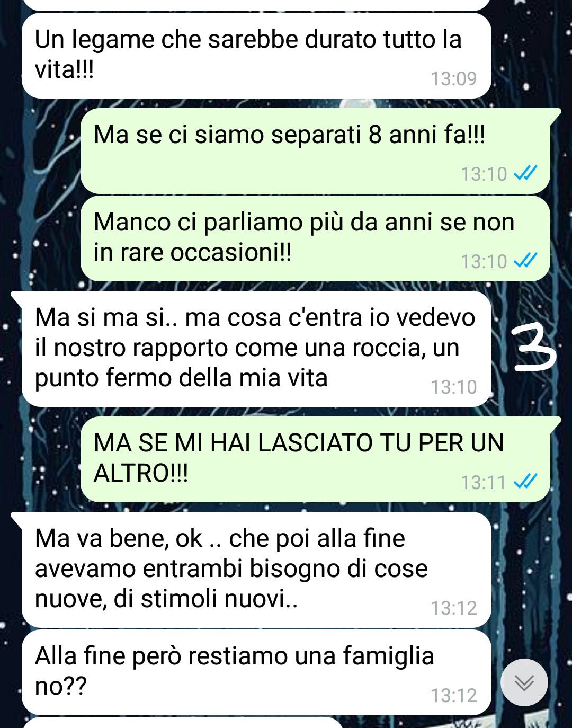Click blue read ticks on '8 anni fa' message
The image size is (572, 728).
(526, 173)
